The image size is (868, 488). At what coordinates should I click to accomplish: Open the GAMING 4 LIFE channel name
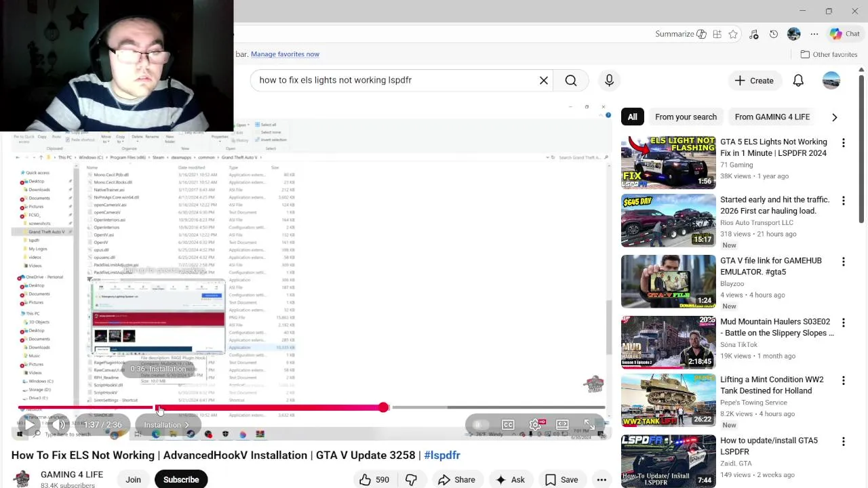pos(72,474)
